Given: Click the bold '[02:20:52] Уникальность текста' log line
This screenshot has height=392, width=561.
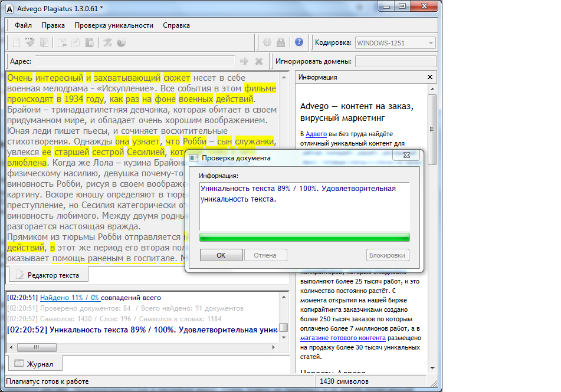Looking at the screenshot, I should coord(142,330).
